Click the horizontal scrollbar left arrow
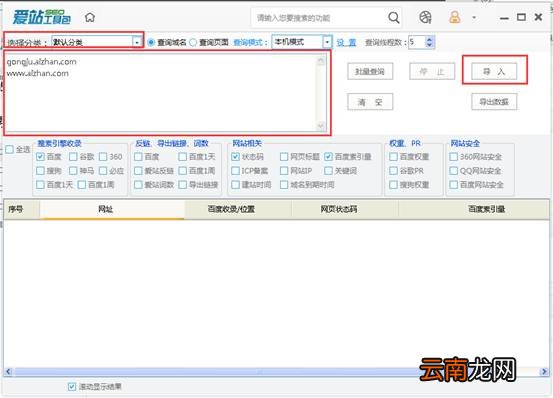553x398 pixels. pos(9,372)
